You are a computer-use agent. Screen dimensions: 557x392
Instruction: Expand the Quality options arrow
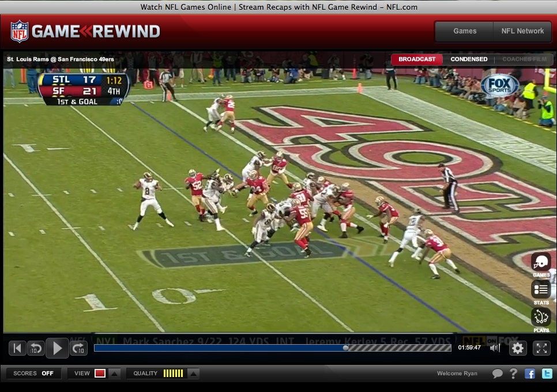193,374
